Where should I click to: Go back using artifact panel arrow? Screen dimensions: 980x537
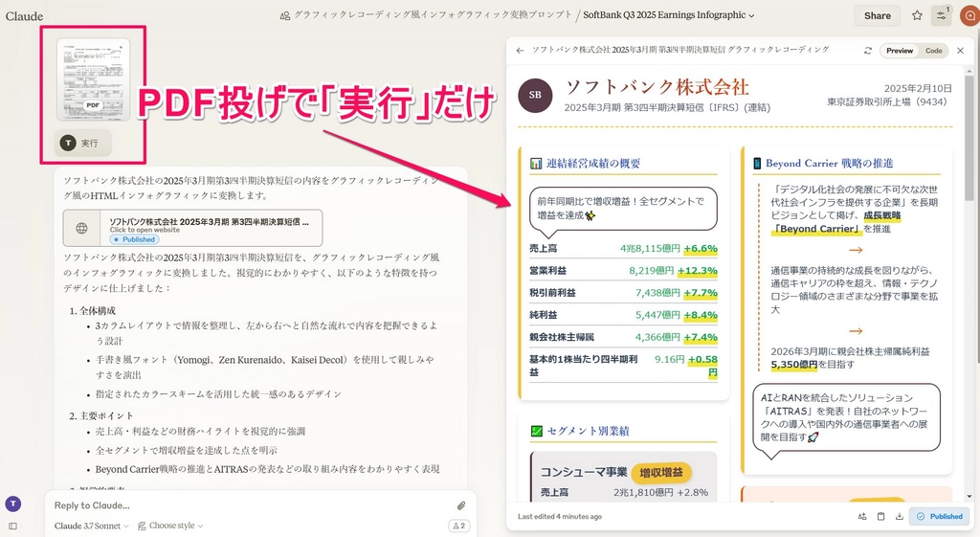pyautogui.click(x=520, y=50)
